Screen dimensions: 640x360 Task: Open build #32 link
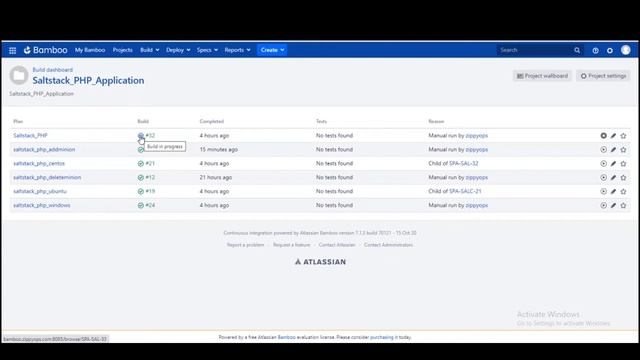pos(150,136)
